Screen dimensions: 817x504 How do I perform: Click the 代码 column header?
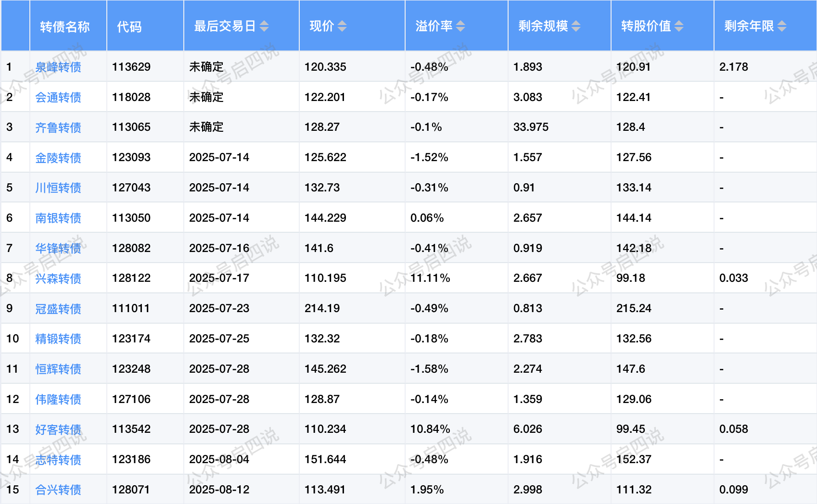(129, 26)
